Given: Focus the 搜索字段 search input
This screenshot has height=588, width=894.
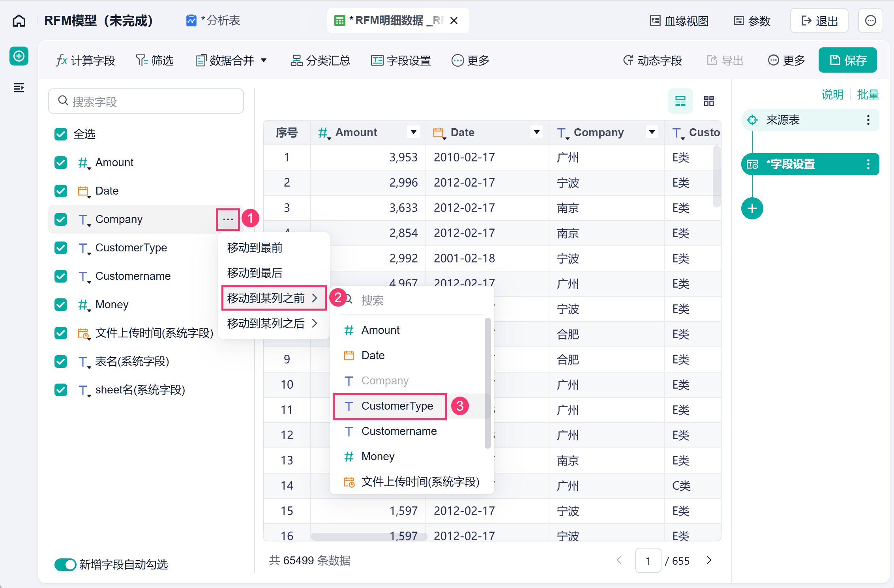Looking at the screenshot, I should (146, 101).
